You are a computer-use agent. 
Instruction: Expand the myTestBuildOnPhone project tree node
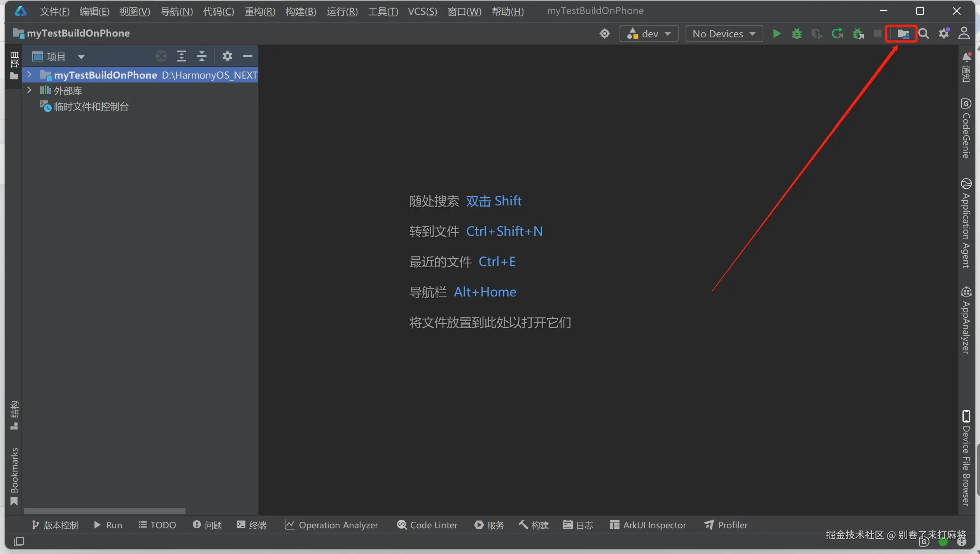29,75
